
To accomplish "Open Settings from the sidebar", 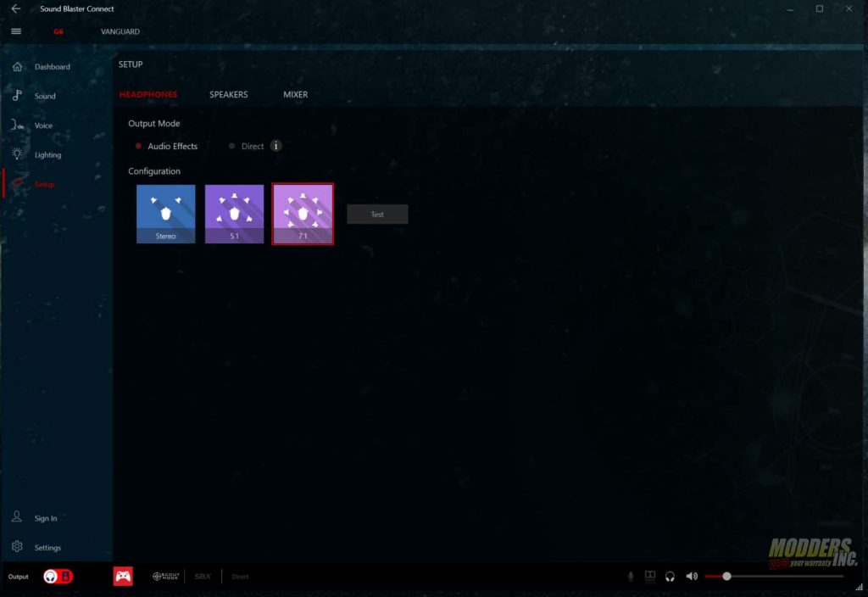I will pos(47,547).
